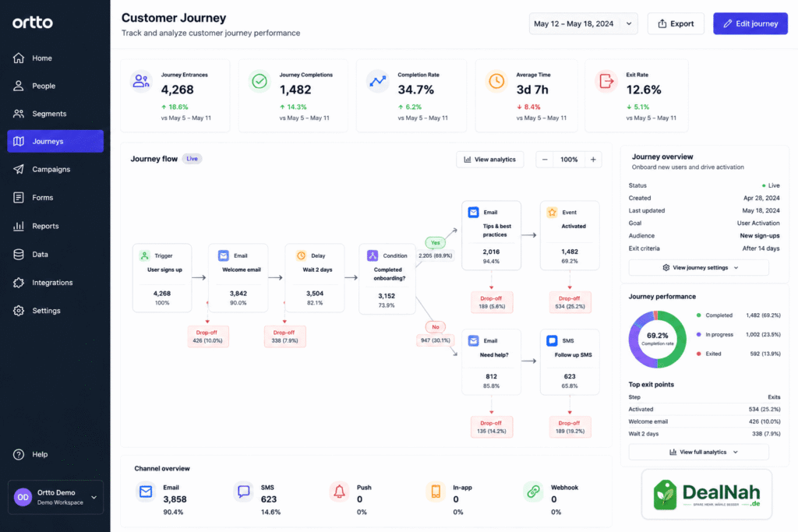
Task: Click the Drop-off 338 (7.9%) box
Action: pos(284,336)
